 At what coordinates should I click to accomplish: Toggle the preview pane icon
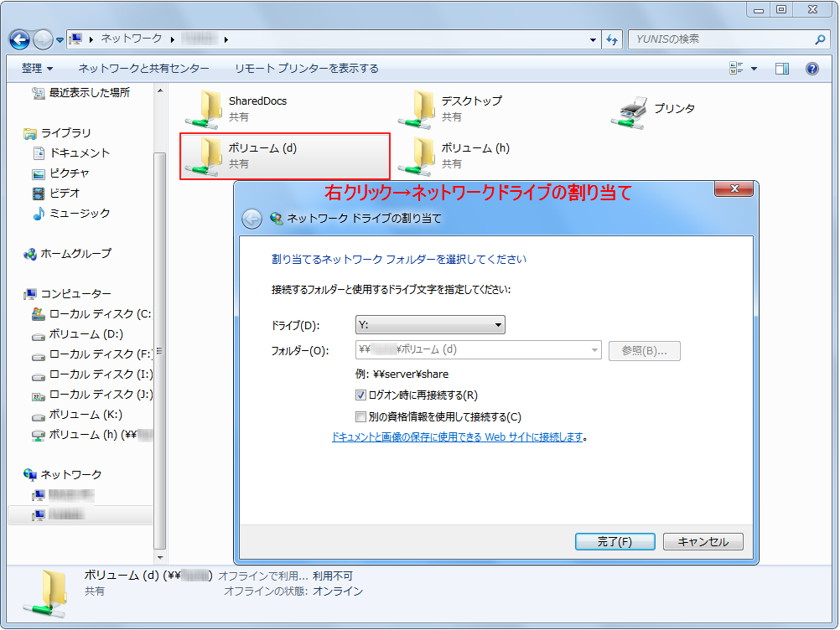point(781,69)
